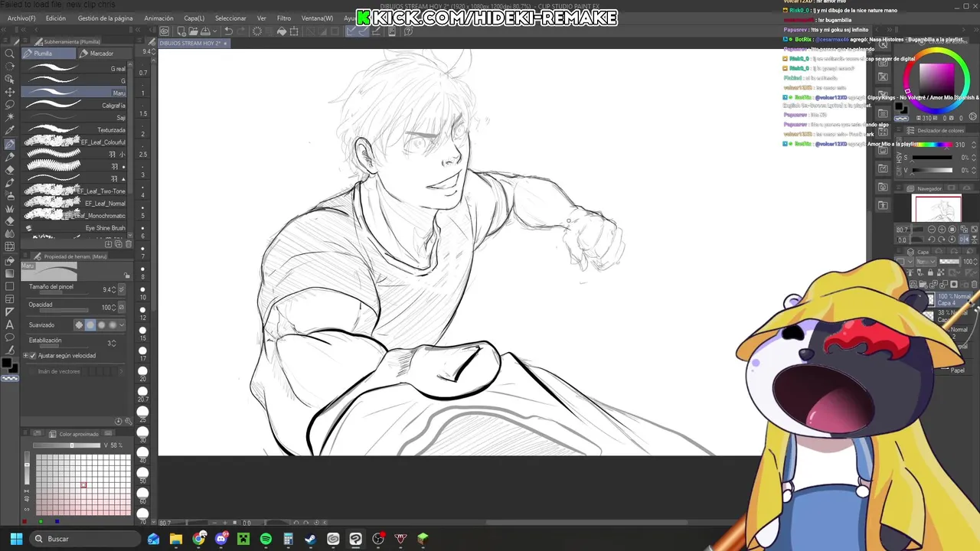Redo with toolbar forward arrow

click(240, 31)
